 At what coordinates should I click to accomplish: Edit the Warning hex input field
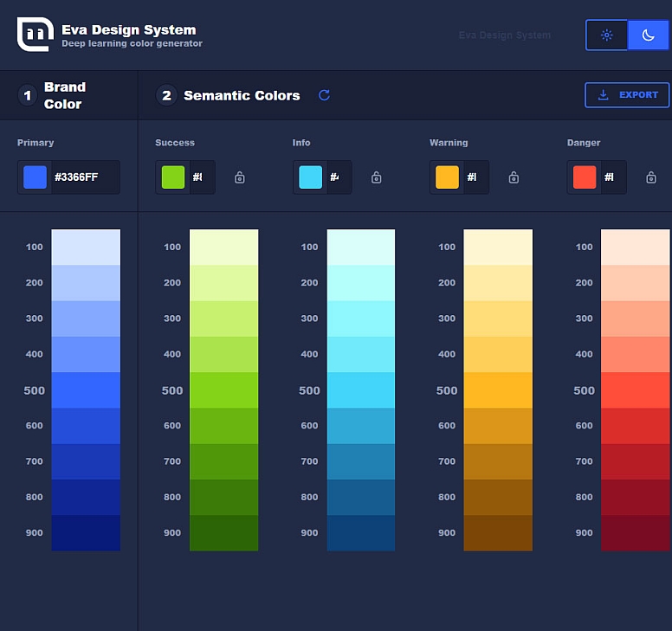point(476,177)
